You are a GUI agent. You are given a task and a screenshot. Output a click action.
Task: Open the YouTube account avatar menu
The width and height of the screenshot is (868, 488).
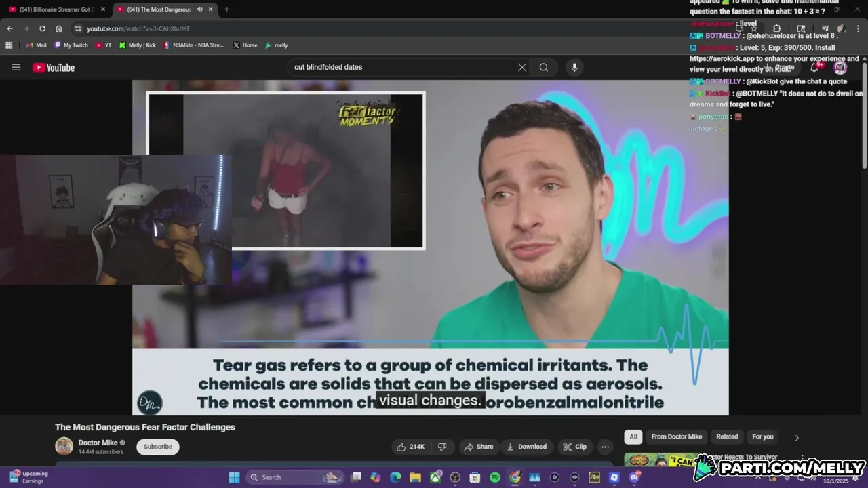pos(840,67)
